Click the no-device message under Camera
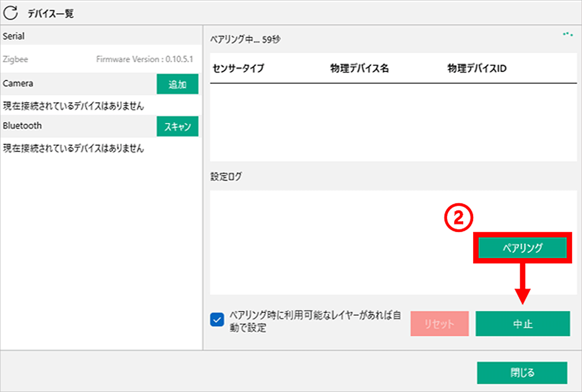582x392 pixels. click(73, 106)
